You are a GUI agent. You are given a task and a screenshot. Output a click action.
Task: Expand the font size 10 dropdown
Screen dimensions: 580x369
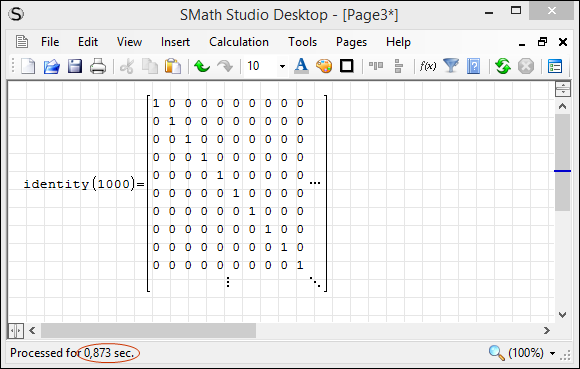pos(282,67)
